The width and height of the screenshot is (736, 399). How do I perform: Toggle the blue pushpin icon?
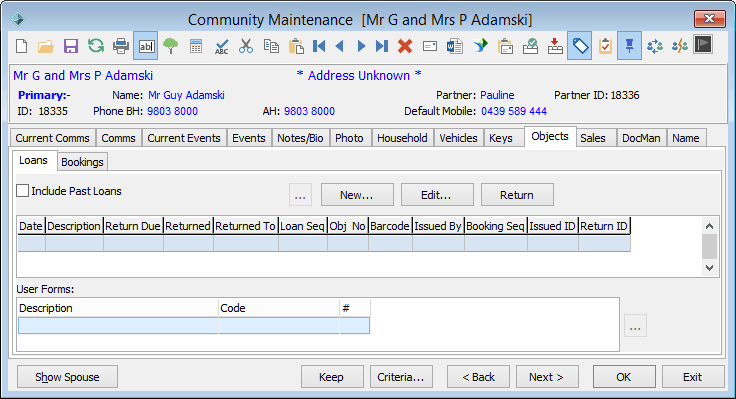(x=629, y=46)
